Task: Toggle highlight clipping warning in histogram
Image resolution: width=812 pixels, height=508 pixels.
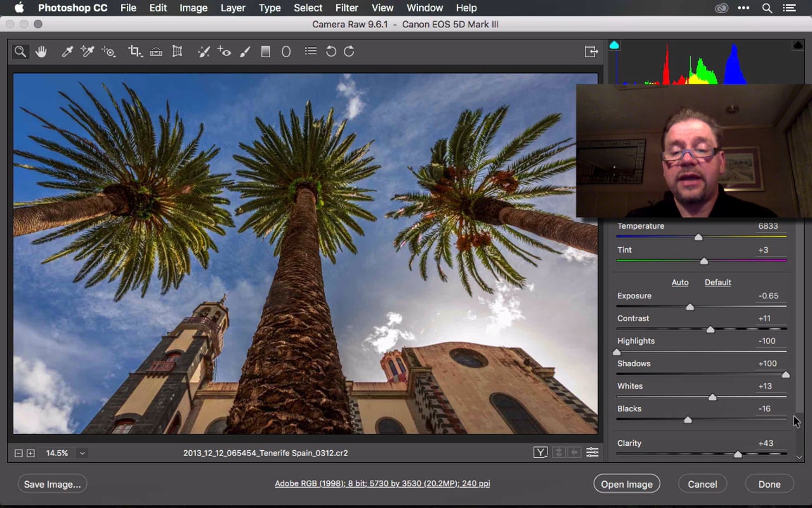Action: [798, 45]
